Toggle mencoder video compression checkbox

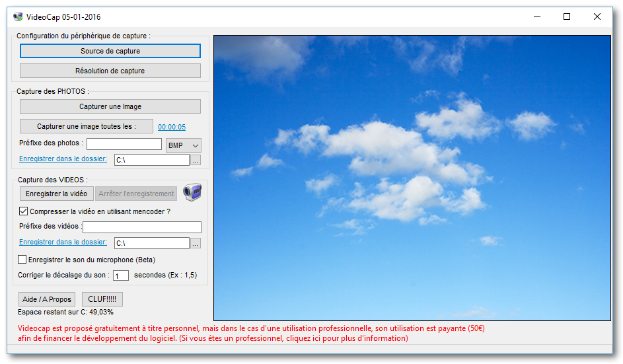click(x=24, y=211)
